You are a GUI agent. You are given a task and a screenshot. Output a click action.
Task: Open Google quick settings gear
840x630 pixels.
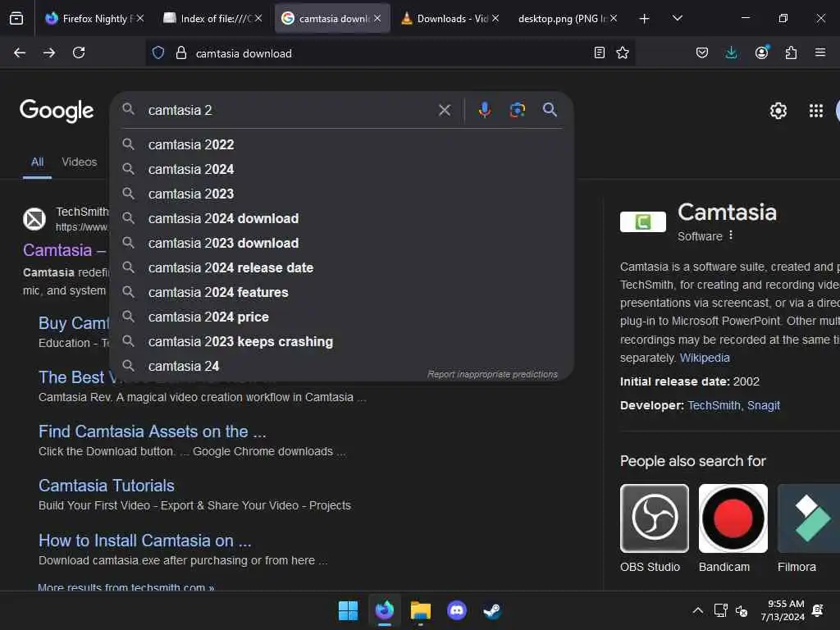pyautogui.click(x=778, y=111)
